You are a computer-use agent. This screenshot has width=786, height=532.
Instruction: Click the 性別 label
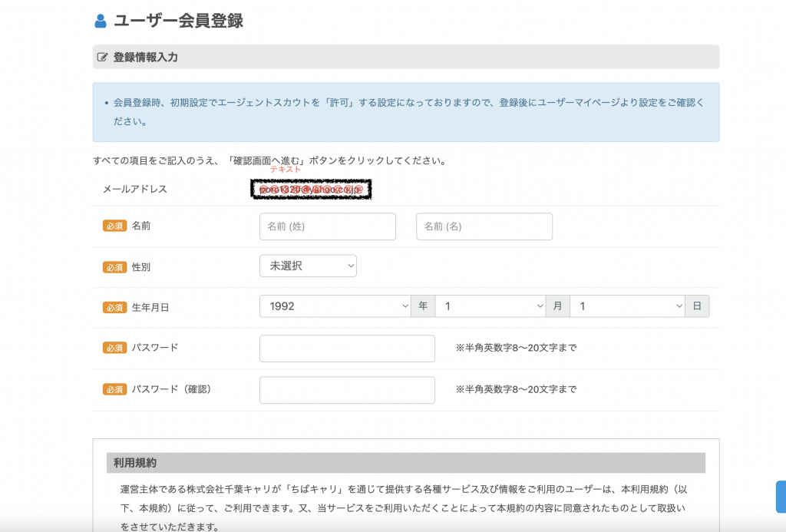tap(141, 267)
